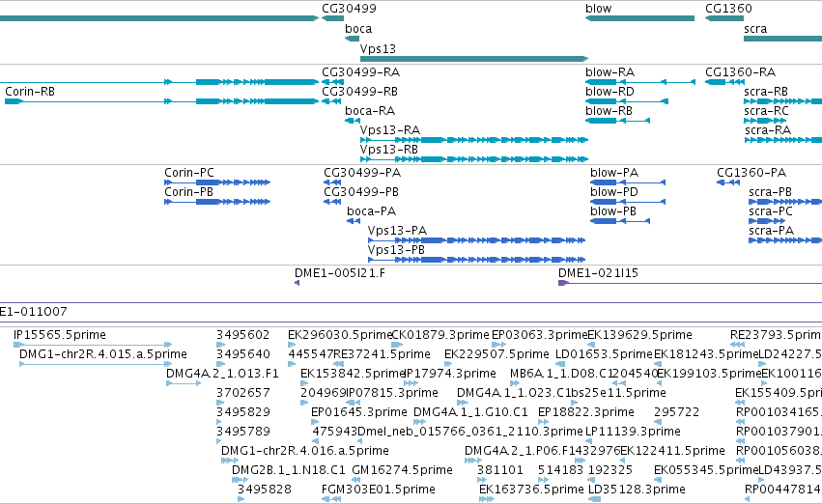Select EST IP15565.5prime label
822x504 pixels.
60,335
